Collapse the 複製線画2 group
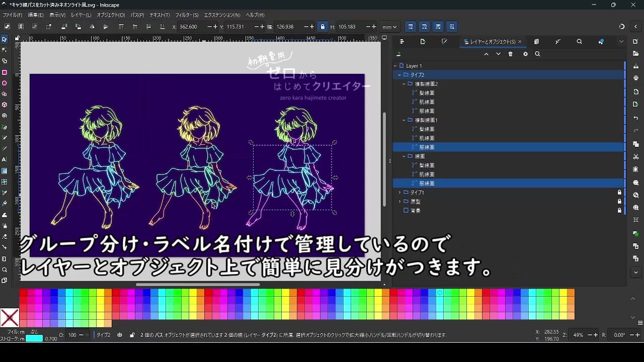 click(x=404, y=84)
